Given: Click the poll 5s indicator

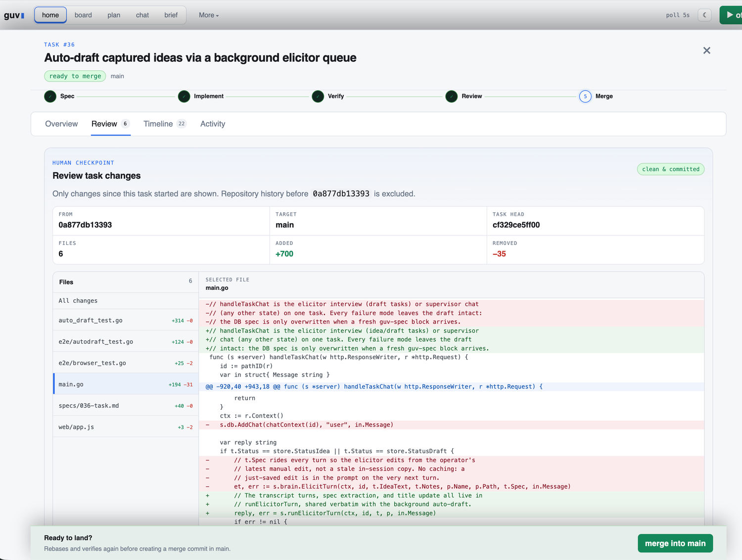Looking at the screenshot, I should tap(678, 15).
